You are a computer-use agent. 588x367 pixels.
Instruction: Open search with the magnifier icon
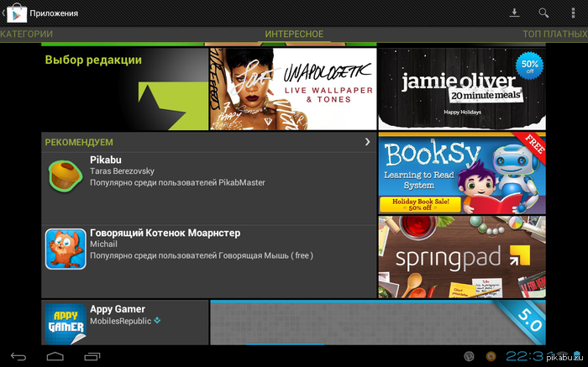point(543,13)
